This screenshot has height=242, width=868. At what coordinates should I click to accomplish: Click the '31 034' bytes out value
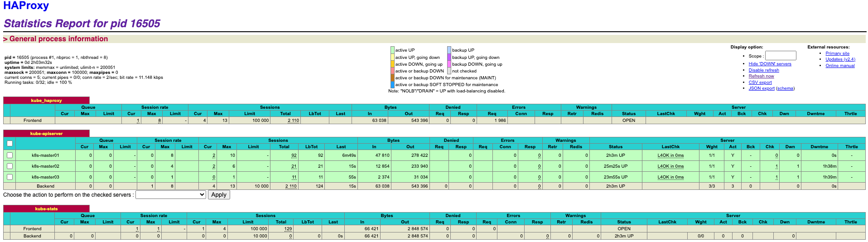421,177
